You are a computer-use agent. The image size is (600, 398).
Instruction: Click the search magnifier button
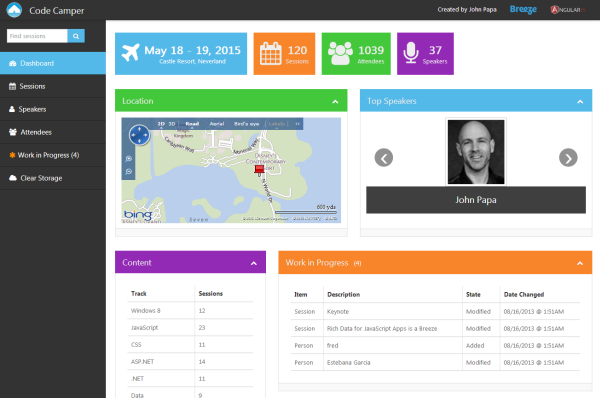coord(76,36)
